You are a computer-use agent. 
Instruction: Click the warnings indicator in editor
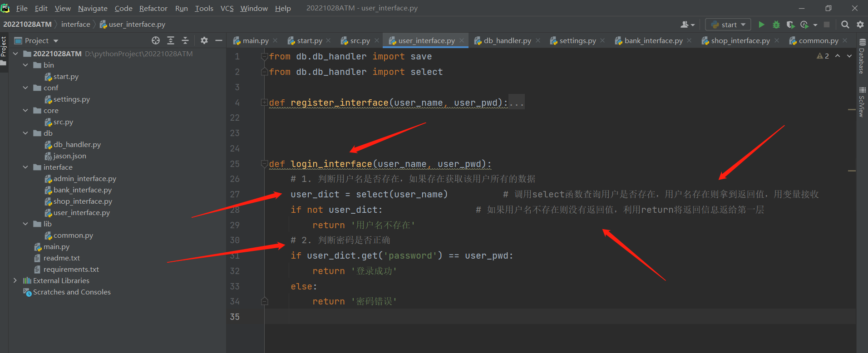(823, 56)
